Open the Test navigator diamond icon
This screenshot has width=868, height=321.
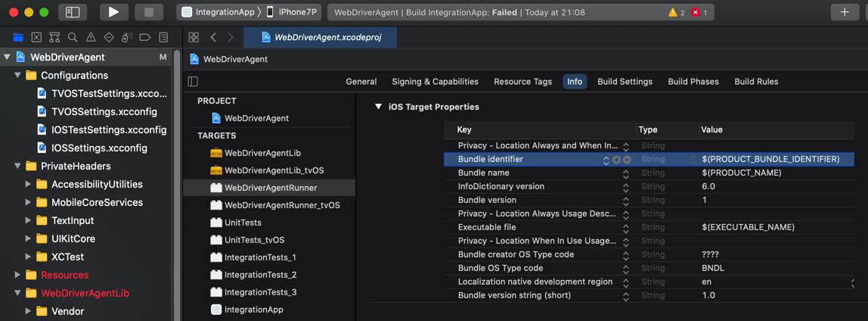[x=109, y=37]
